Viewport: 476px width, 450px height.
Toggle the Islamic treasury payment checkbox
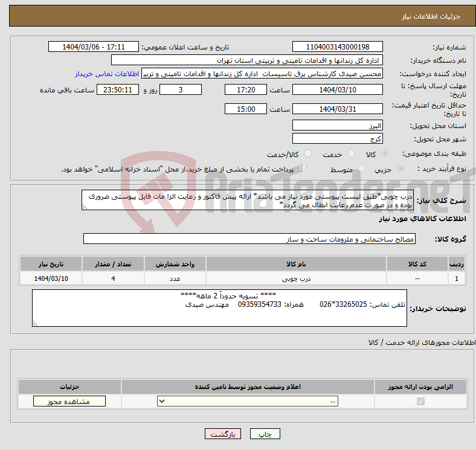tap(303, 168)
